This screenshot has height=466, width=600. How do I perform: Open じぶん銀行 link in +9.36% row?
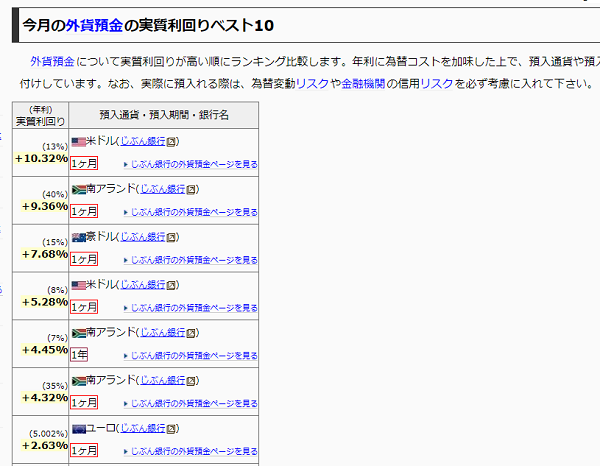163,189
